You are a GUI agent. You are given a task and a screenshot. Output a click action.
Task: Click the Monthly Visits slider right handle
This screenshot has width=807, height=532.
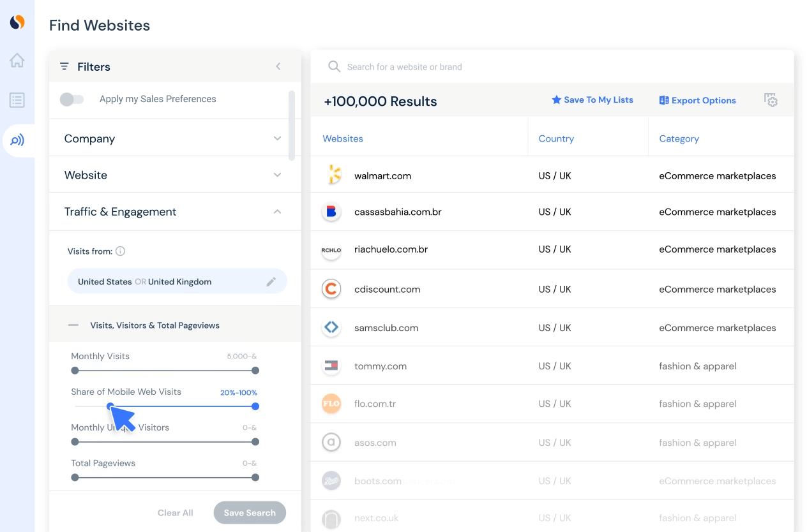point(255,371)
